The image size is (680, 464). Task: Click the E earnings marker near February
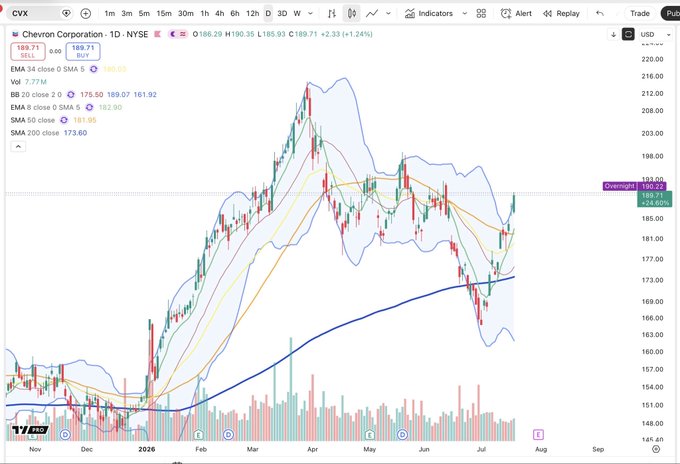[x=198, y=434]
